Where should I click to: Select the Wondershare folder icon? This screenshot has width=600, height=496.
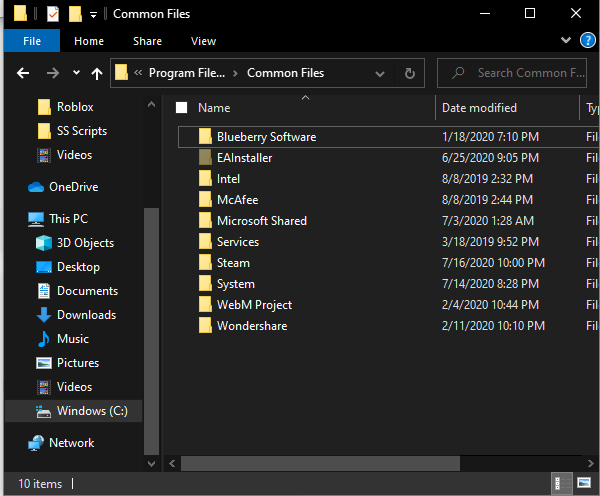pos(205,325)
